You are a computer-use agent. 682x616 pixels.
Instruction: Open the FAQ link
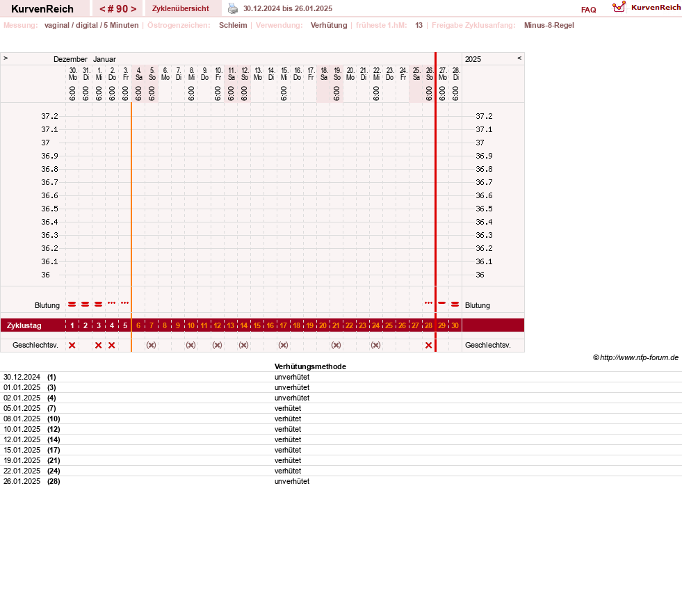point(588,10)
